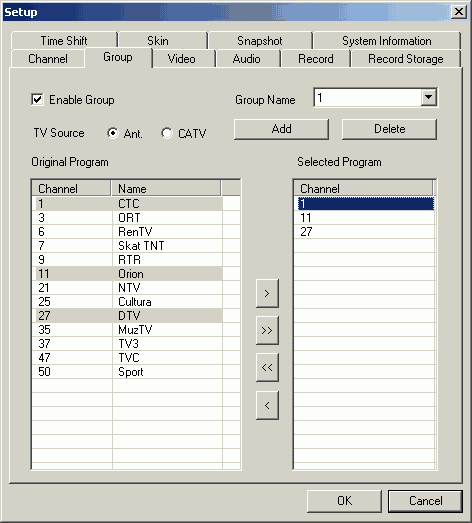Open the Record Storage tab
Image resolution: width=472 pixels, height=523 pixels.
406,59
